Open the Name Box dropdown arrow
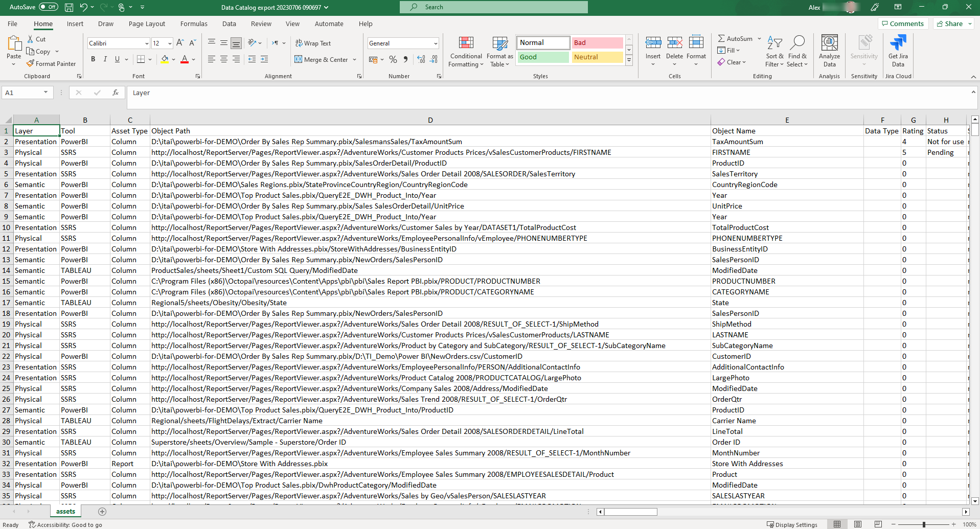The height and width of the screenshot is (529, 980). click(x=46, y=93)
